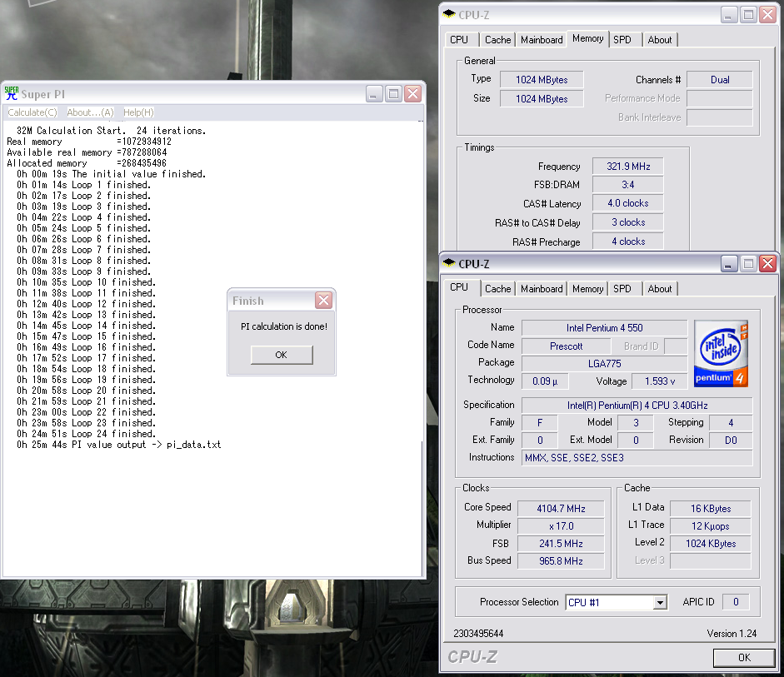The image size is (784, 677).
Task: Click the active Memory tab in CPU-Z Timings window
Action: (x=588, y=38)
